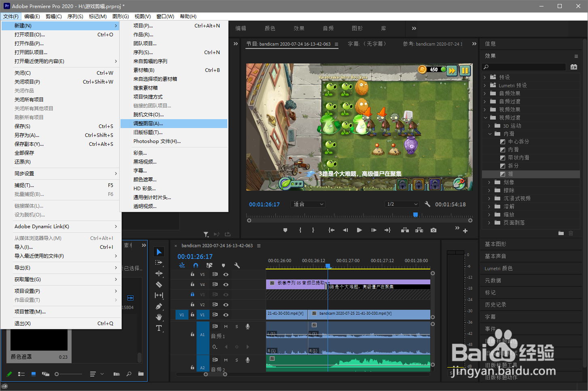
Task: Toggle V5 track output eye
Action: point(226,274)
